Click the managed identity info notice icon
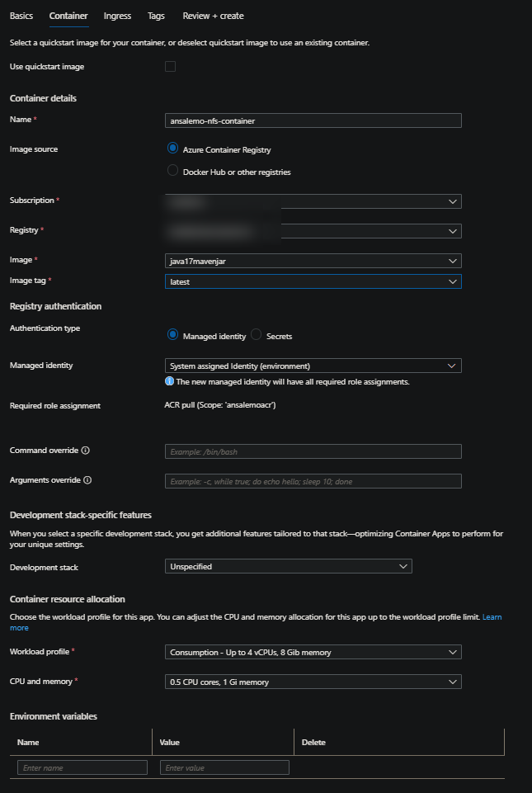Screen dimensions: 532x793 coord(169,382)
